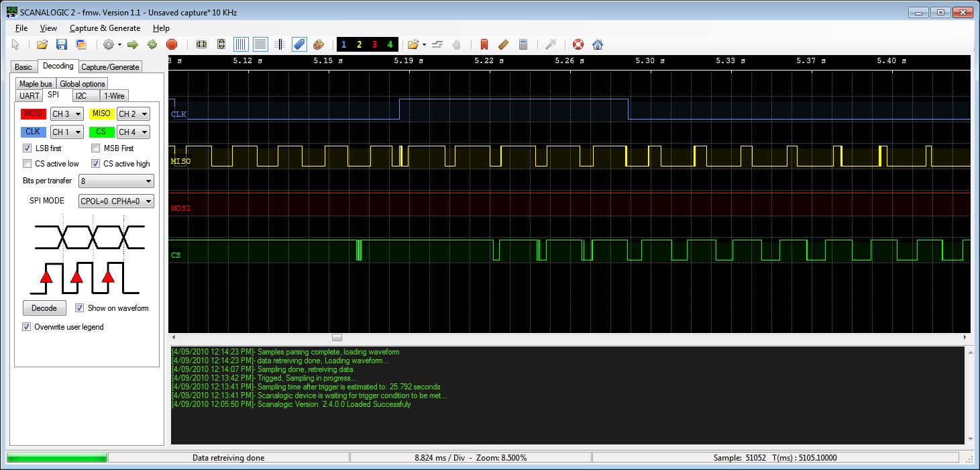The width and height of the screenshot is (980, 470).
Task: Click the red stop capture icon
Action: 171,44
